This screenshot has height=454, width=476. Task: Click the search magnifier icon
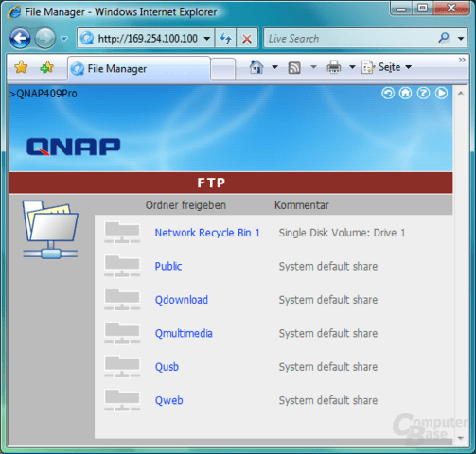tap(444, 38)
